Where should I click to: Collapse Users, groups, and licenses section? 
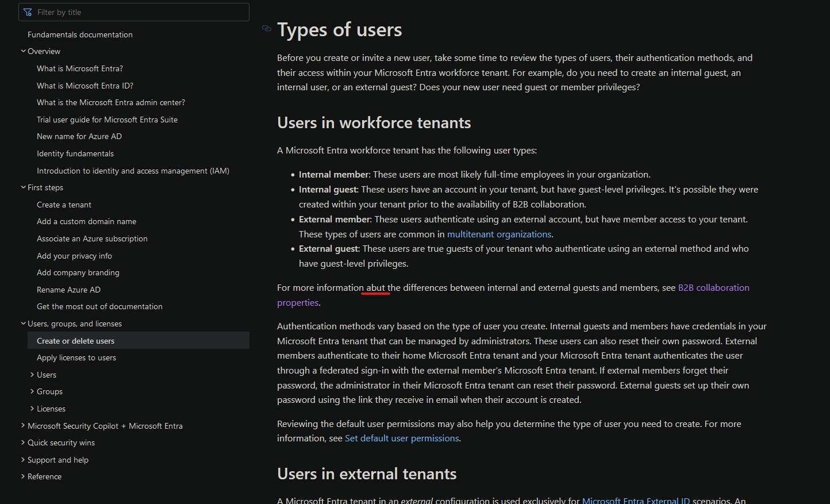[23, 324]
